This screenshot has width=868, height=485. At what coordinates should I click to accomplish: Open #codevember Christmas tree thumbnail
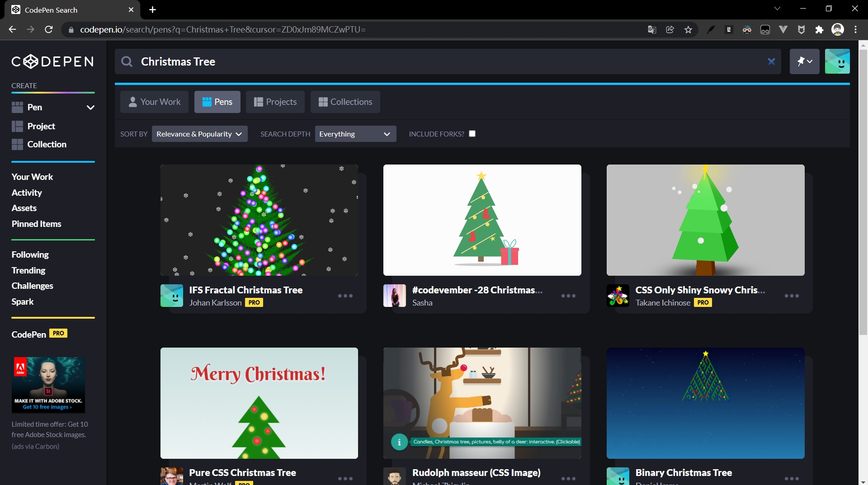point(482,220)
